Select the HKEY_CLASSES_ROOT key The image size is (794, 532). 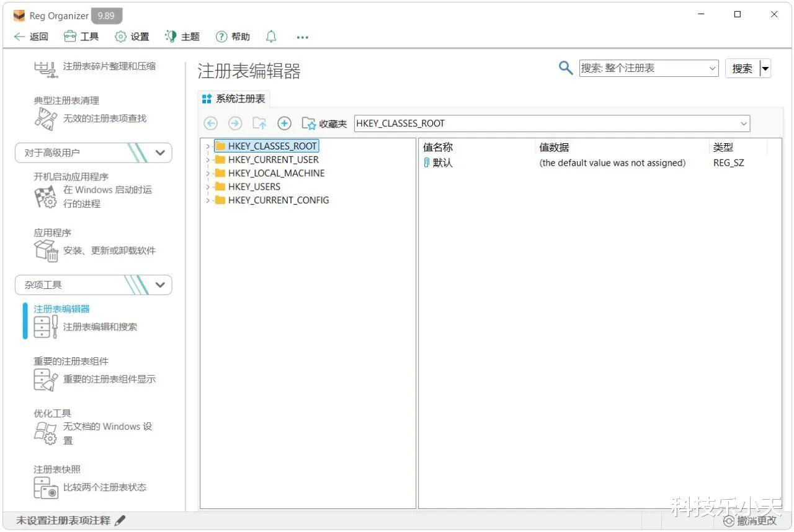pyautogui.click(x=272, y=146)
